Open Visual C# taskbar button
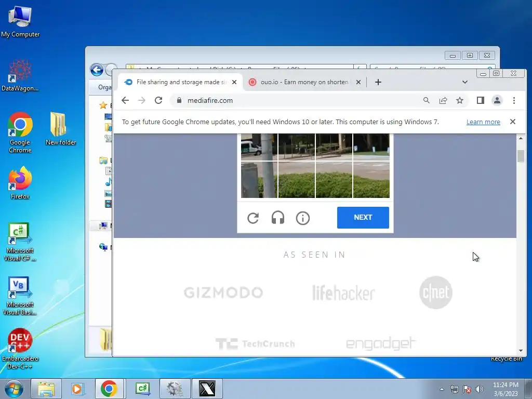Image resolution: width=532 pixels, height=399 pixels. 142,389
